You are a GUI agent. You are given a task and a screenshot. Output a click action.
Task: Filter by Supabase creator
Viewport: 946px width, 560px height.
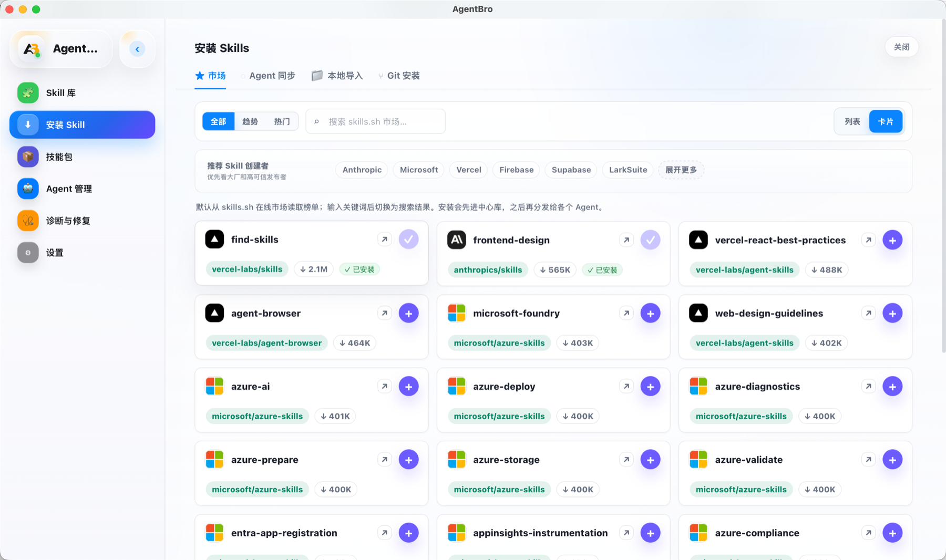[x=571, y=170]
